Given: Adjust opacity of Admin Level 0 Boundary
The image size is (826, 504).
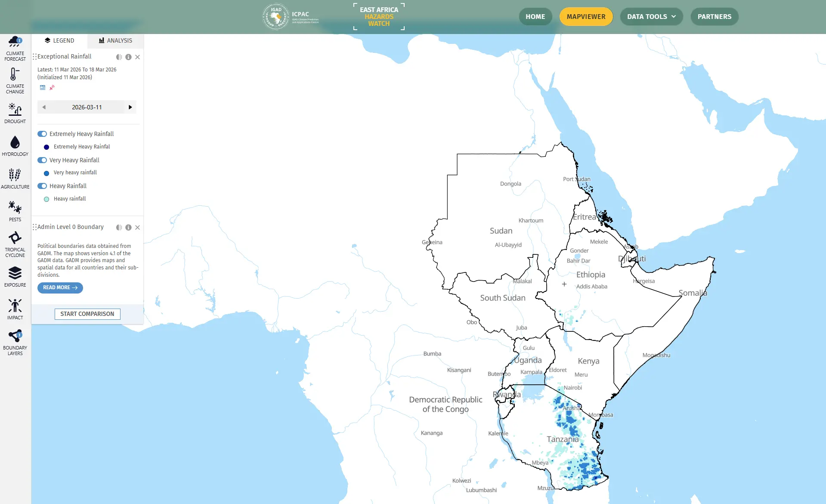Looking at the screenshot, I should pos(119,228).
